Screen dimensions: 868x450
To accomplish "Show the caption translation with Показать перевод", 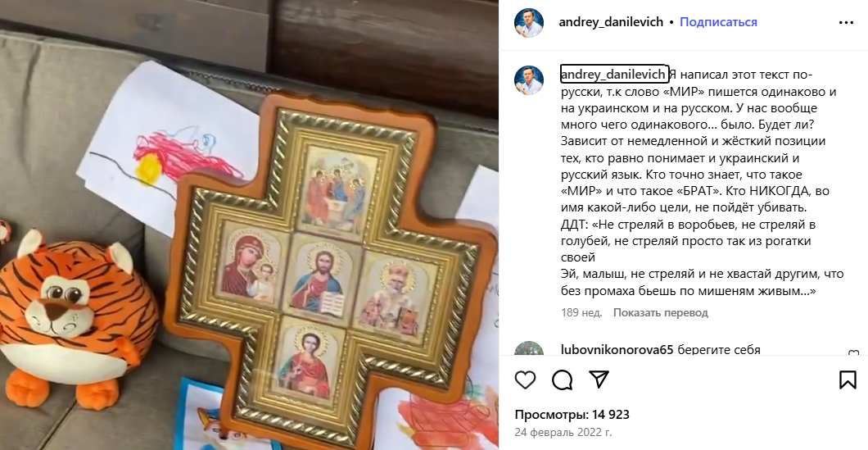I will (660, 312).
